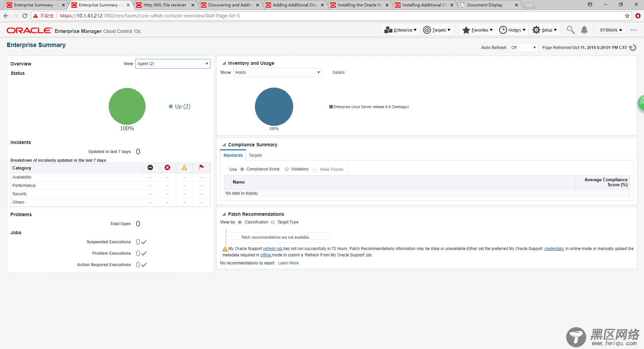The width and height of the screenshot is (644, 349).
Task: Open the History menu
Action: pos(513,30)
